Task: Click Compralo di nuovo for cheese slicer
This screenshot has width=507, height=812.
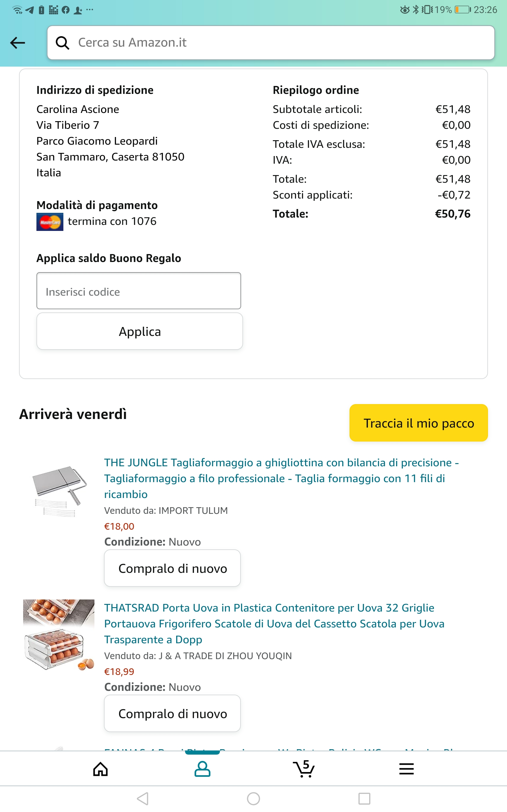Action: click(172, 568)
